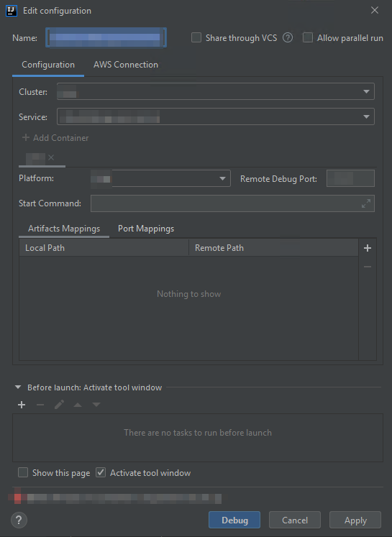Add an artifact mapping with the plus icon

pyautogui.click(x=368, y=248)
